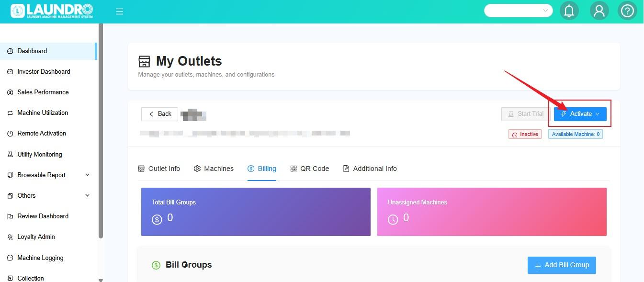Open the user profile icon
The height and width of the screenshot is (282, 644).
point(599,11)
